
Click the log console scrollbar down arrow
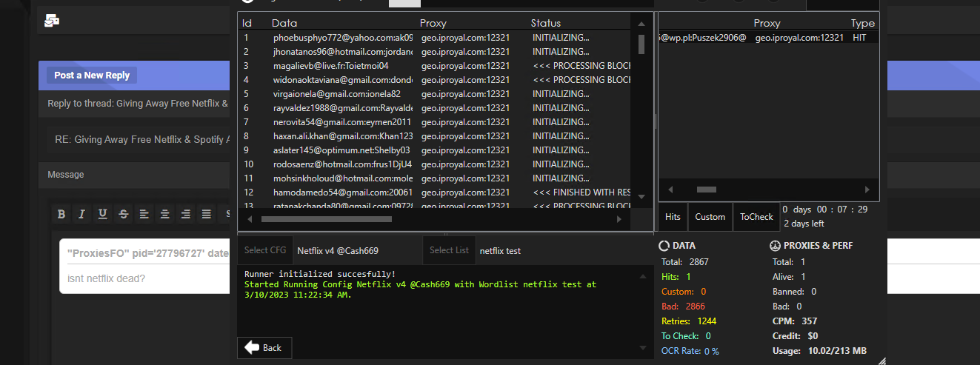tap(641, 347)
